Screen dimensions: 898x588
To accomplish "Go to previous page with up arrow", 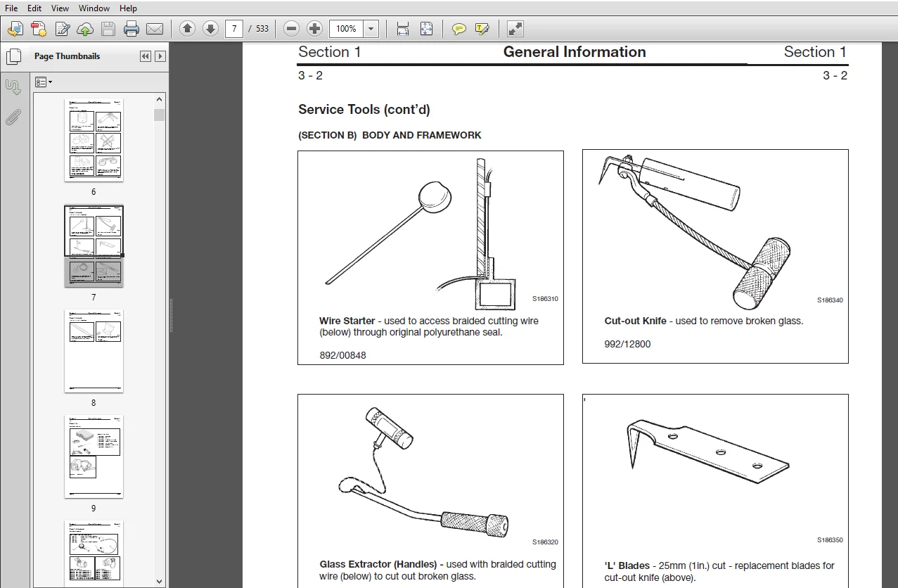I will tap(187, 29).
